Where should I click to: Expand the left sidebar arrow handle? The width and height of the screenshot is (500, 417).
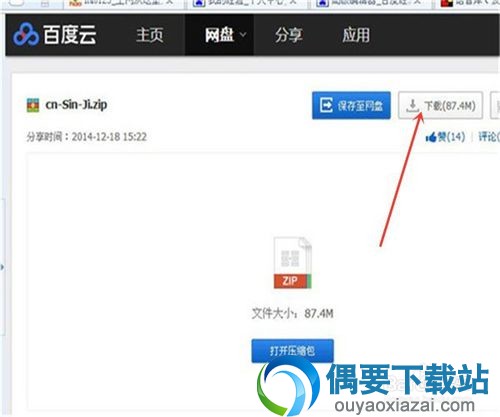pos(2,267)
